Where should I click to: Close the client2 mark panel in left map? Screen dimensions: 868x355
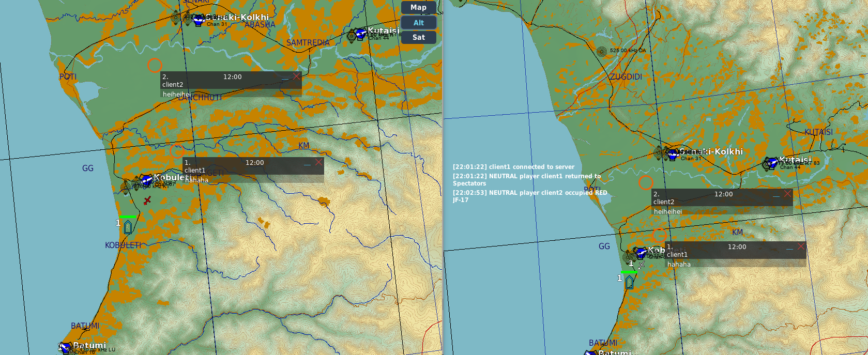(x=296, y=76)
